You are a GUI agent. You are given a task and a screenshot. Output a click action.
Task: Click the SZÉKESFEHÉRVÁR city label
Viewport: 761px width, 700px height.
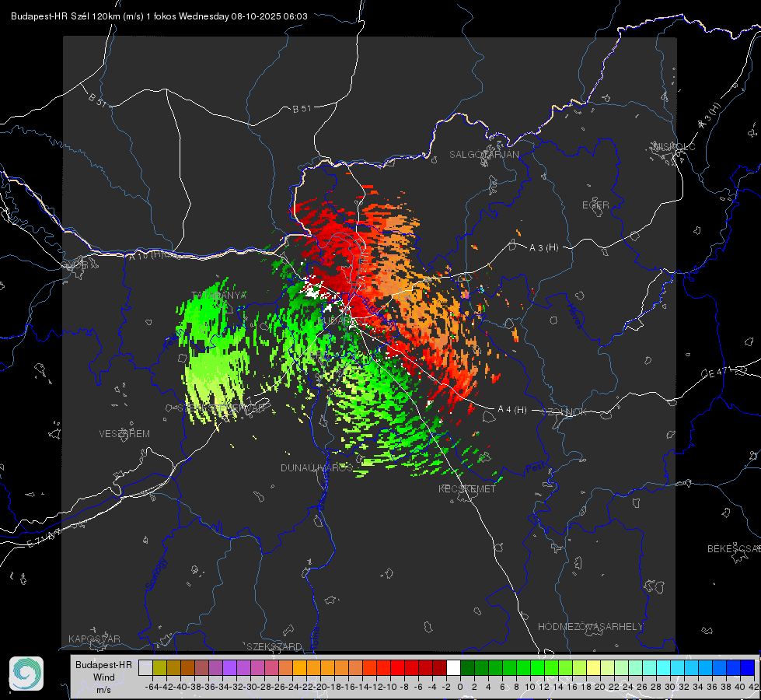[x=223, y=408]
